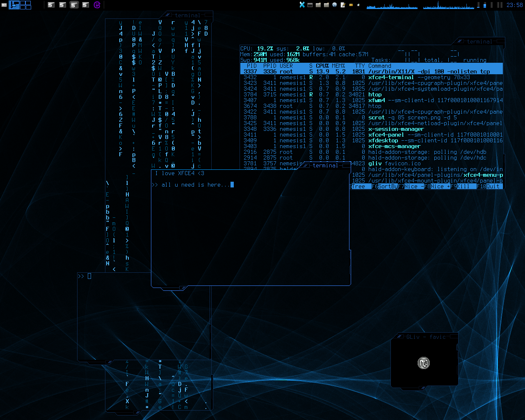Image resolution: width=525 pixels, height=420 pixels.
Task: Click the 'GLiv - favic' window title bar
Action: (425, 337)
